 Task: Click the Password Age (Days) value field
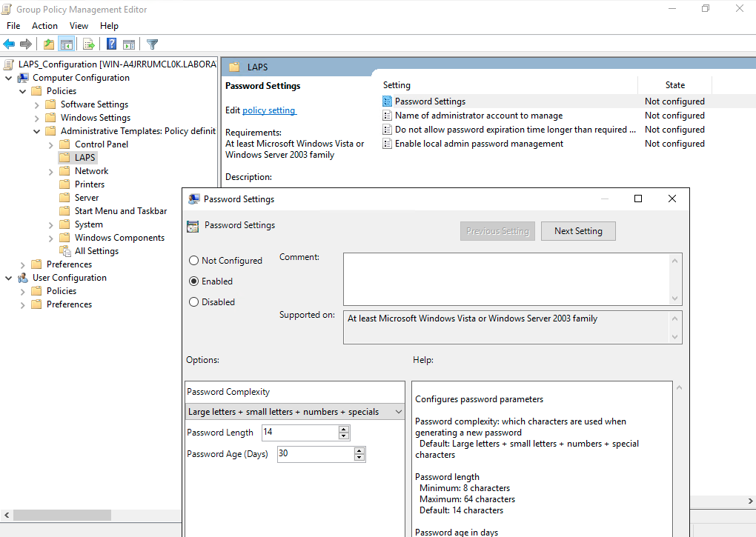point(316,454)
